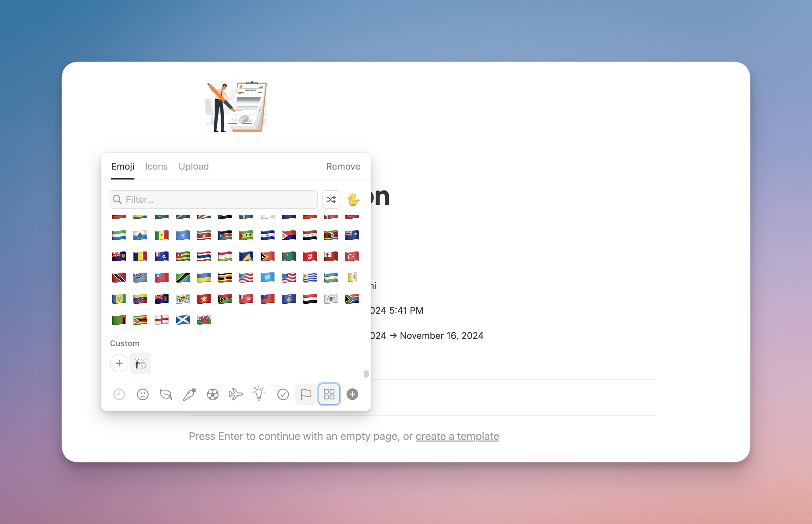Choose the Thailand flag

point(204,256)
